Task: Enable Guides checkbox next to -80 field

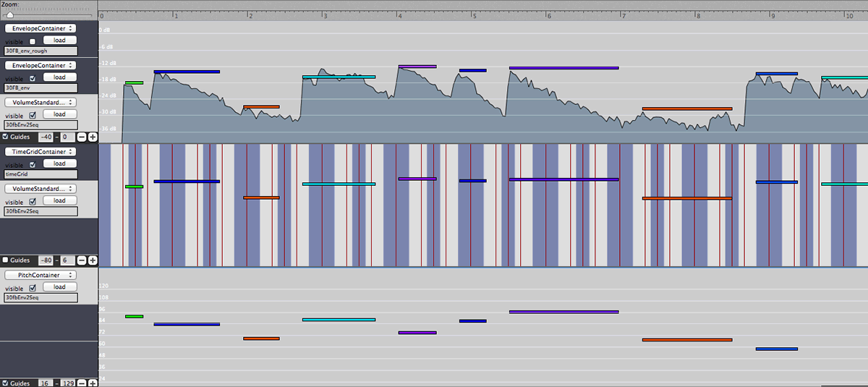Action: 6,260
